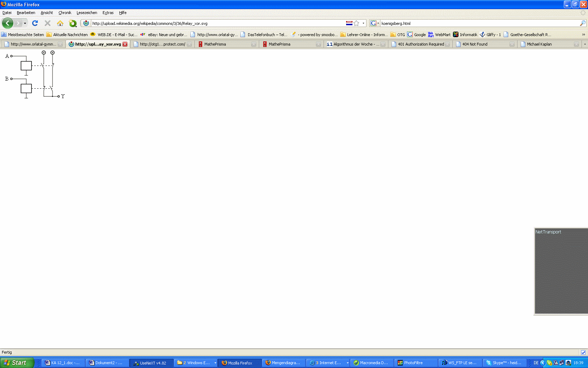The width and height of the screenshot is (588, 368).
Task: Bookmark this page with the star icon
Action: coord(356,23)
